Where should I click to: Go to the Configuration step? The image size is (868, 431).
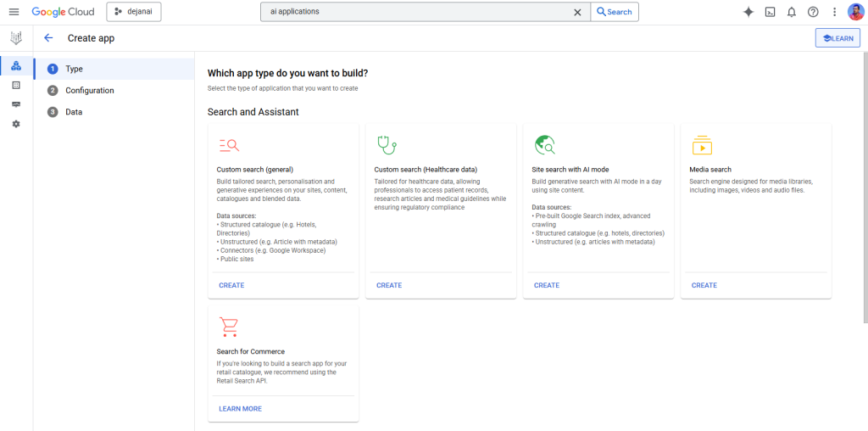(x=89, y=91)
